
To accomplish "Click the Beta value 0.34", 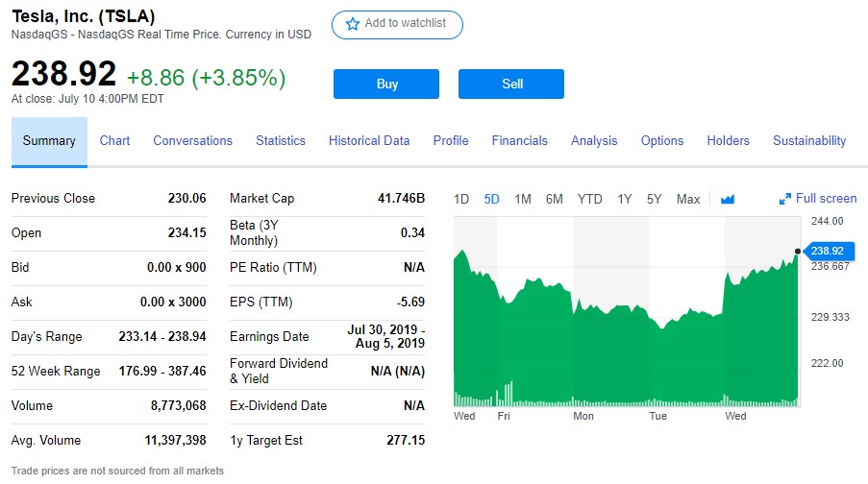I will (412, 232).
